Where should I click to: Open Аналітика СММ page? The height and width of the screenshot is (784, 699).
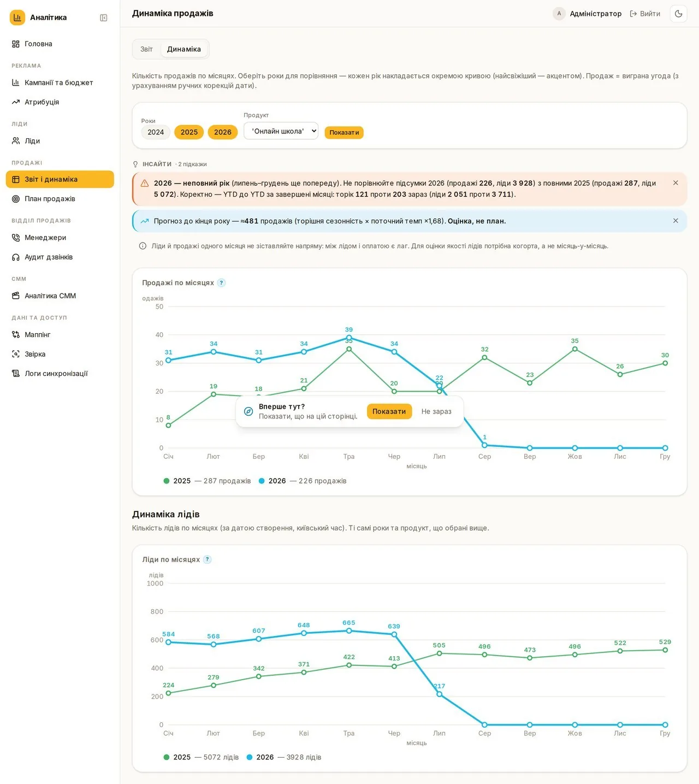pyautogui.click(x=60, y=296)
